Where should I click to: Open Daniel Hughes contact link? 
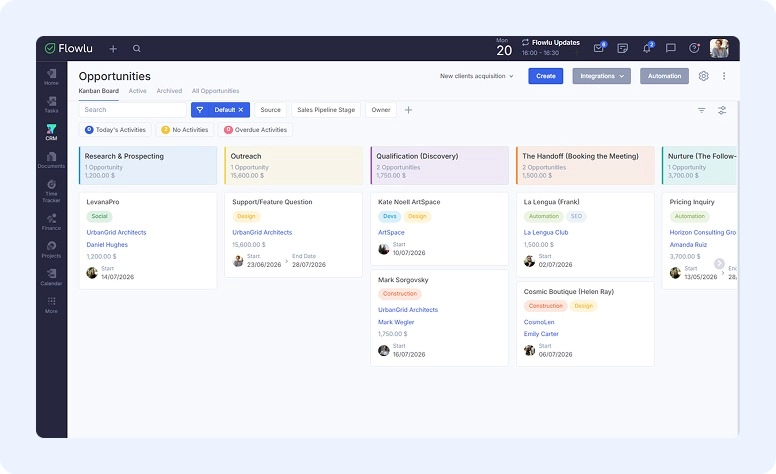coord(107,244)
